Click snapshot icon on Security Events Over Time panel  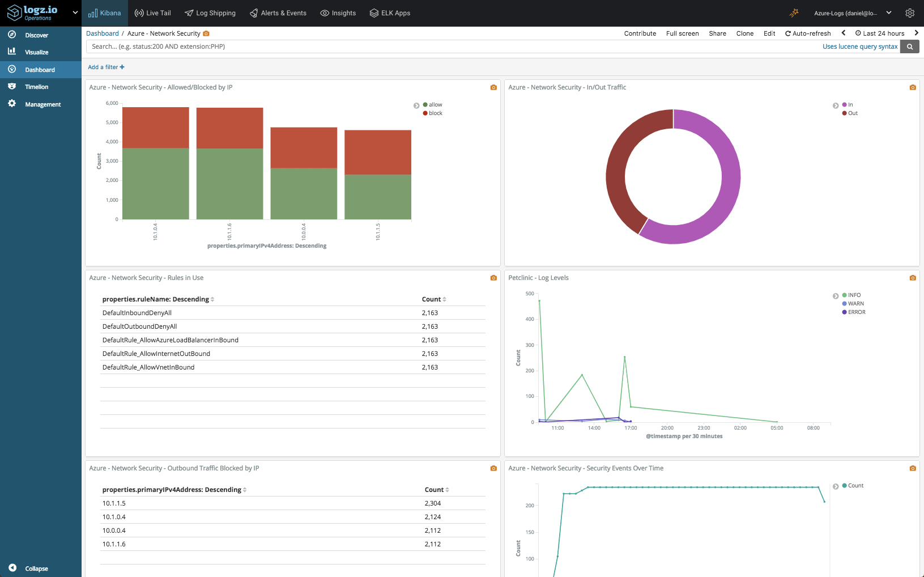click(x=913, y=468)
